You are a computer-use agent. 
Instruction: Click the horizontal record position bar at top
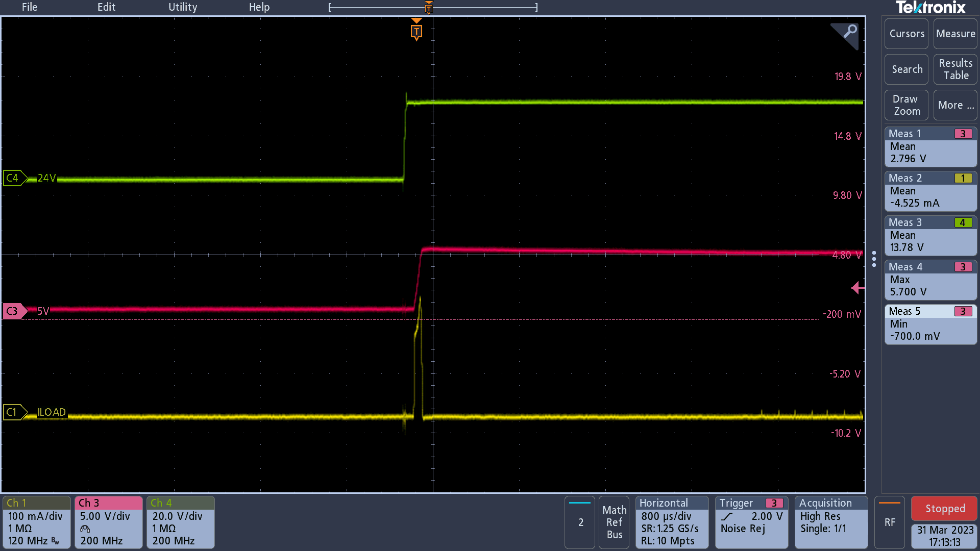(x=433, y=8)
